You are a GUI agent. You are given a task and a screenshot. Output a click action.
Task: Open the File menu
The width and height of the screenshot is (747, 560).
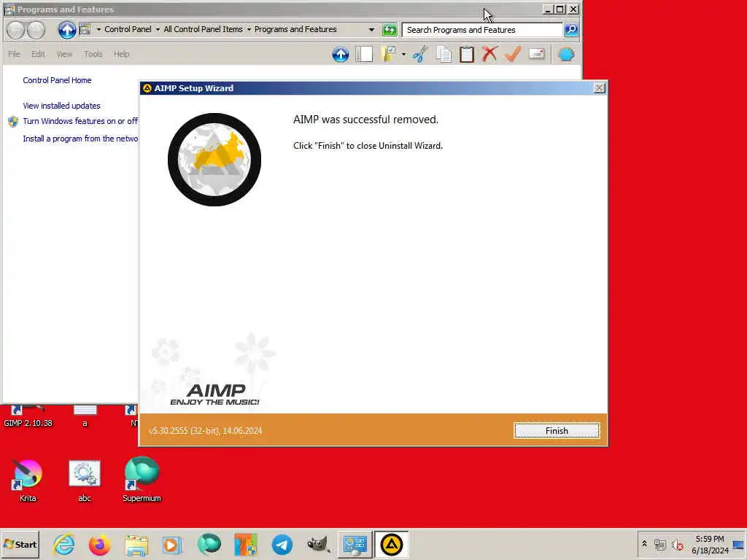[x=14, y=54]
